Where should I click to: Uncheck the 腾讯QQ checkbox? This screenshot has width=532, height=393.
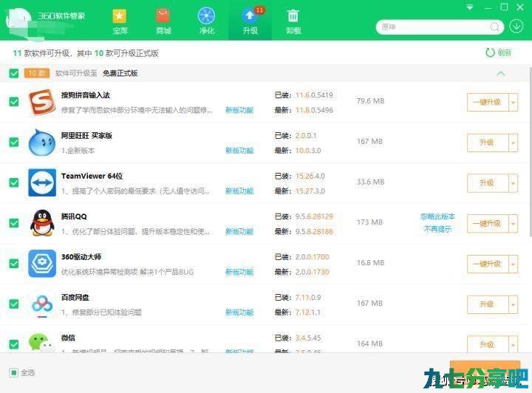click(14, 223)
